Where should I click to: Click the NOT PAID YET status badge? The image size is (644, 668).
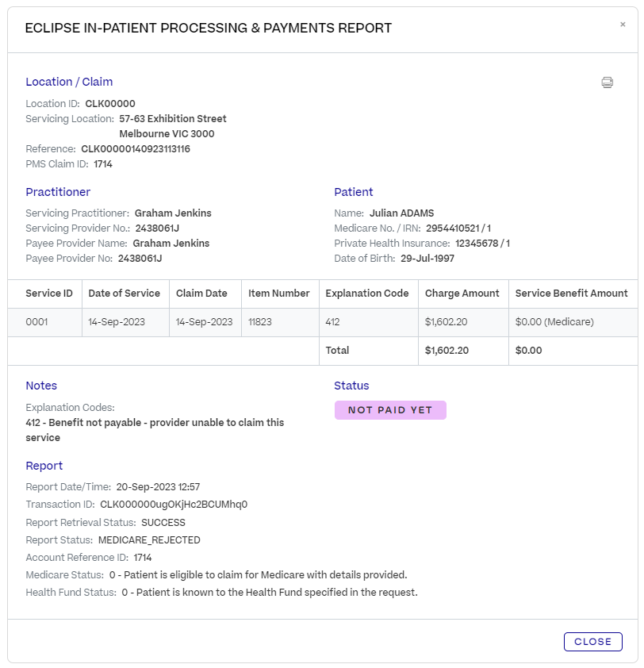[390, 409]
